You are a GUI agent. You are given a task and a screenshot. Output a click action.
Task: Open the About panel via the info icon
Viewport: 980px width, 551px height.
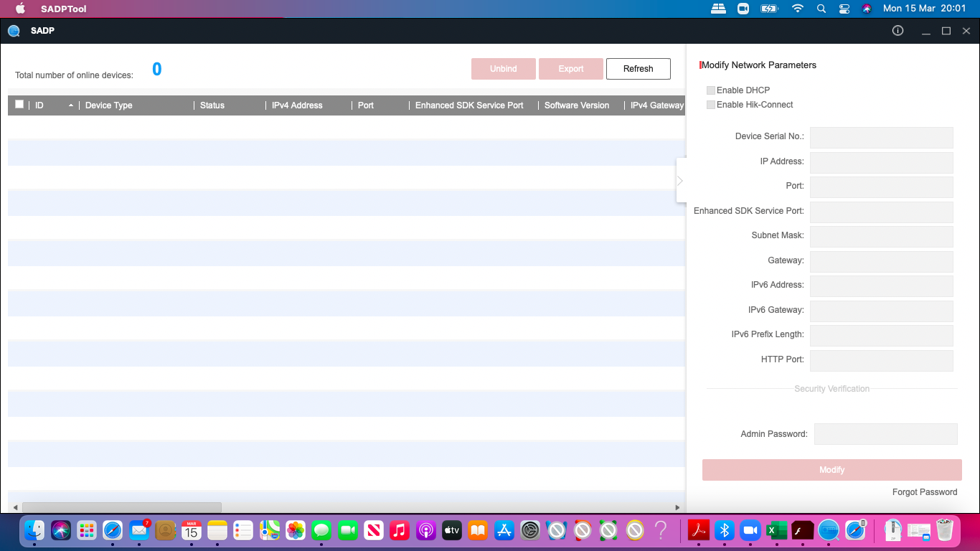(x=897, y=31)
